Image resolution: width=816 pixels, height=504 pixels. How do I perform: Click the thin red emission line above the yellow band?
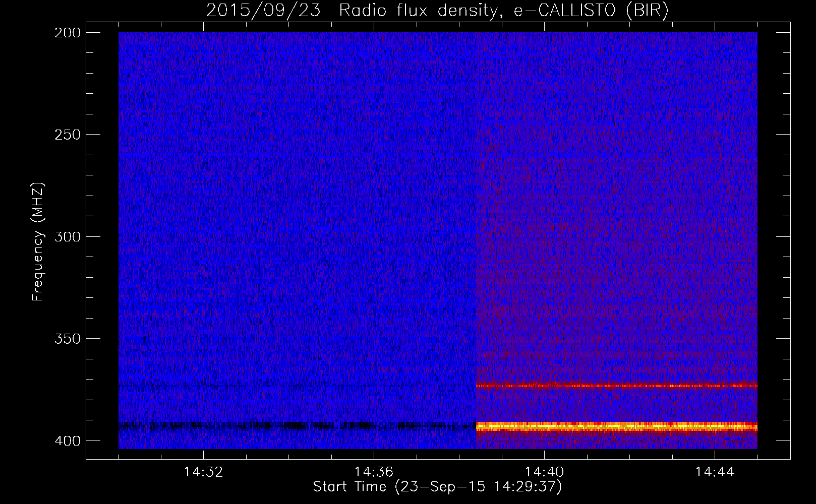click(617, 386)
